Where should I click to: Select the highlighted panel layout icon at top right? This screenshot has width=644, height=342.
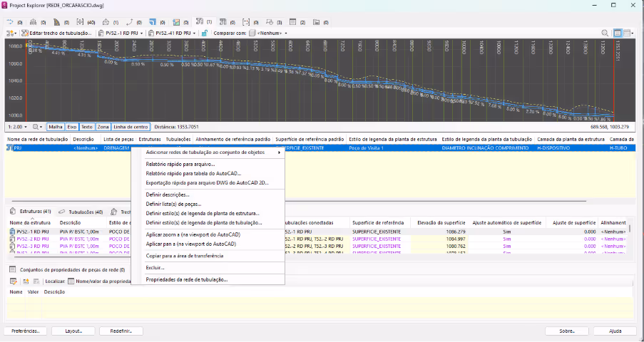[618, 33]
